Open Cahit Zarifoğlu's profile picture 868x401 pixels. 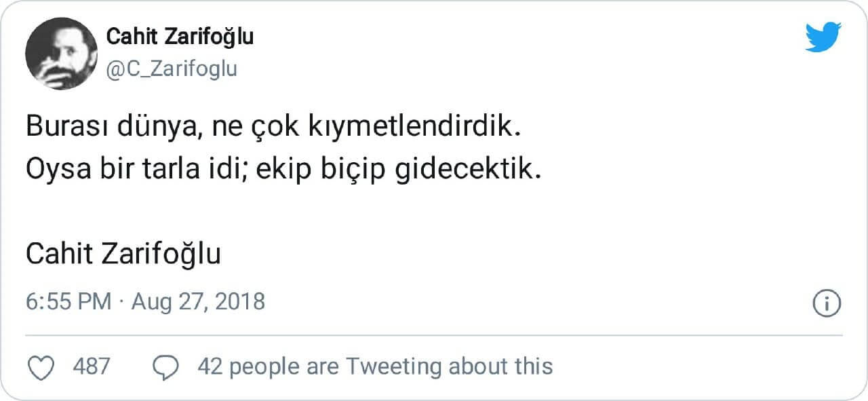tap(61, 54)
